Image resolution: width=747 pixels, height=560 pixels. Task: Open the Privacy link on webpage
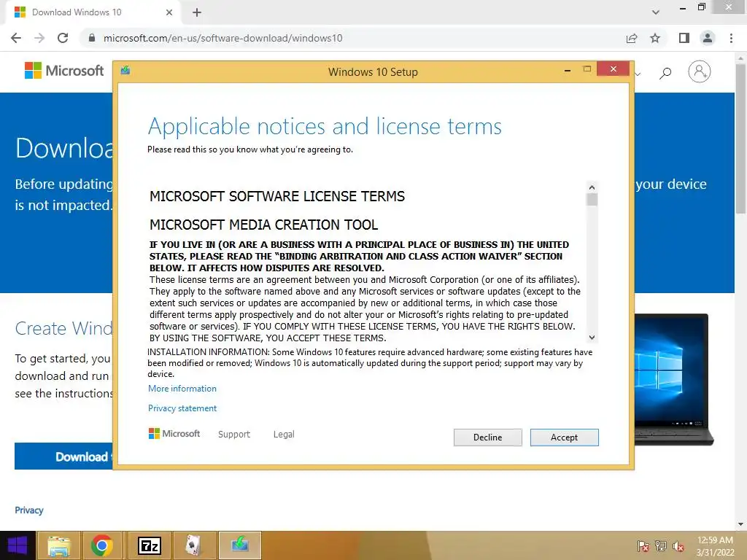tap(29, 510)
